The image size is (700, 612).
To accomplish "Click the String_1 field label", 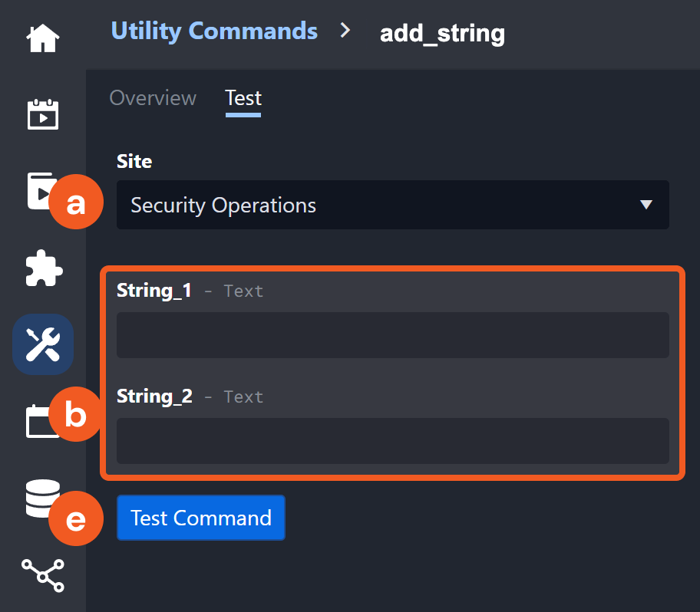I will (154, 291).
